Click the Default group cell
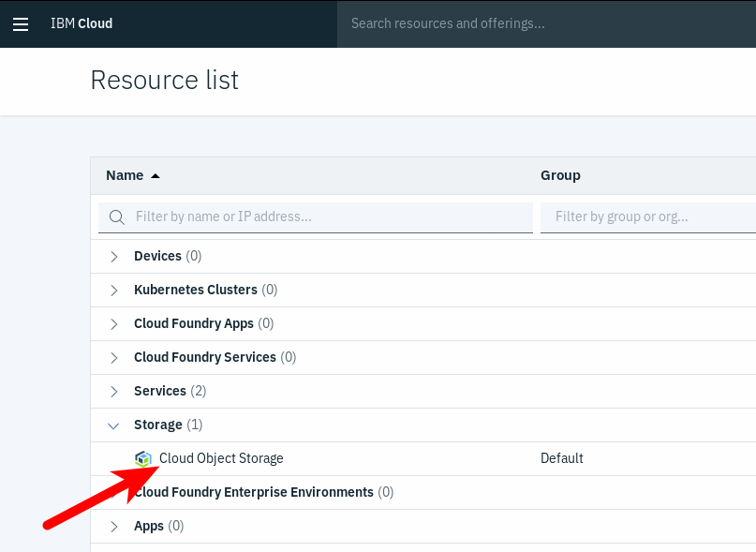The width and height of the screenshot is (756, 552). pyautogui.click(x=562, y=458)
